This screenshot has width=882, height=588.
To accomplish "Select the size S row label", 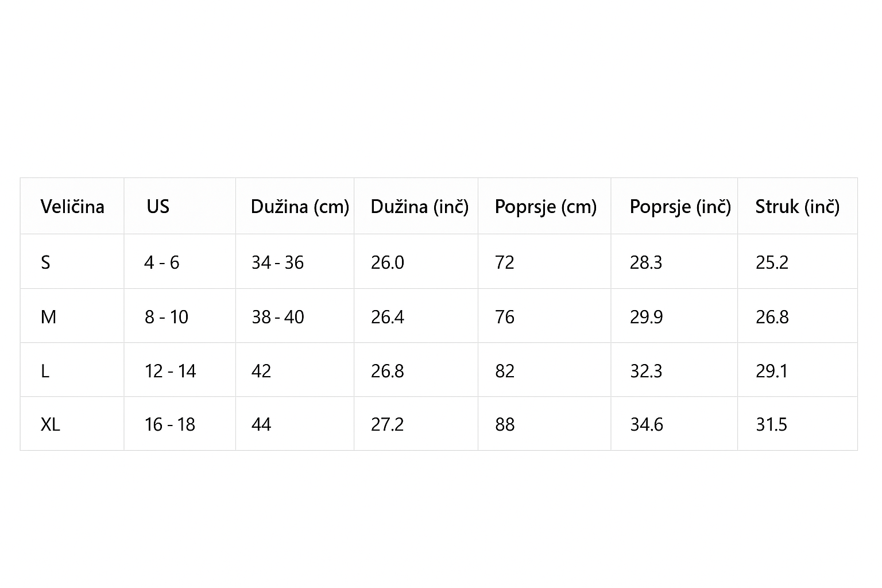I will 45,262.
